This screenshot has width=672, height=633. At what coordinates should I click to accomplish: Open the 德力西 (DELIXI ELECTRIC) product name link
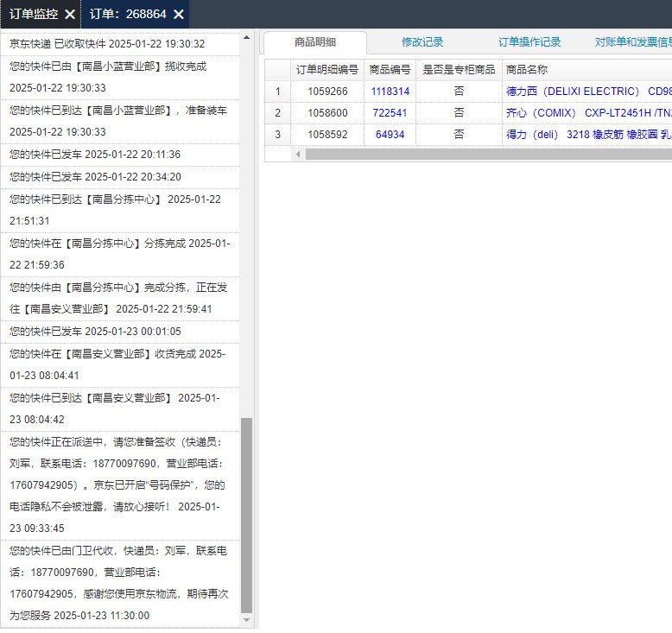588,92
